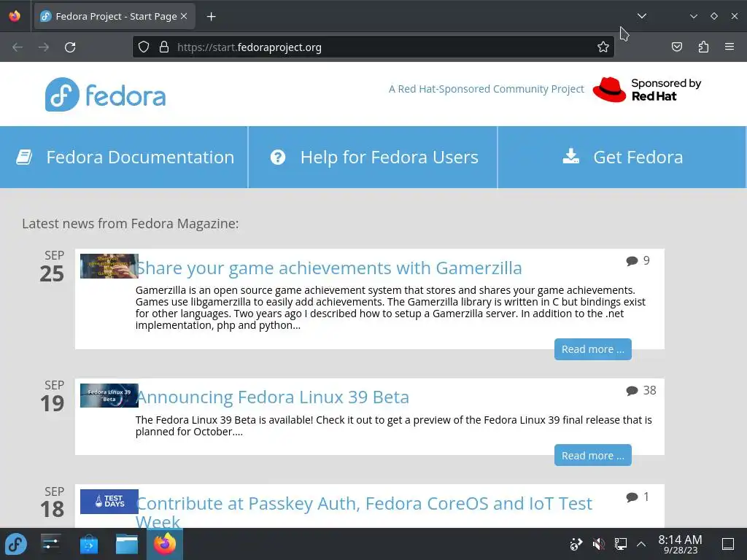
Task: Reload the current page
Action: (70, 47)
